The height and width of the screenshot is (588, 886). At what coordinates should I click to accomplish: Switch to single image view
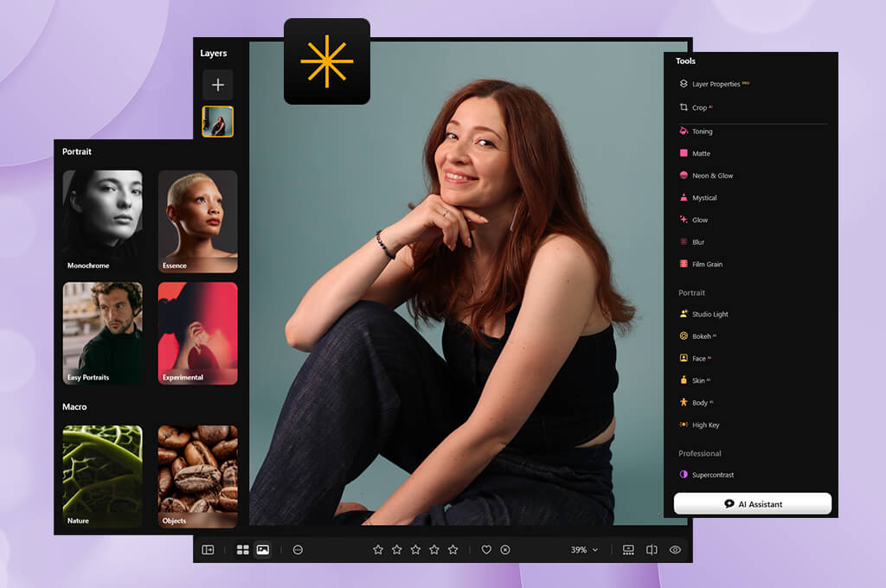(263, 550)
